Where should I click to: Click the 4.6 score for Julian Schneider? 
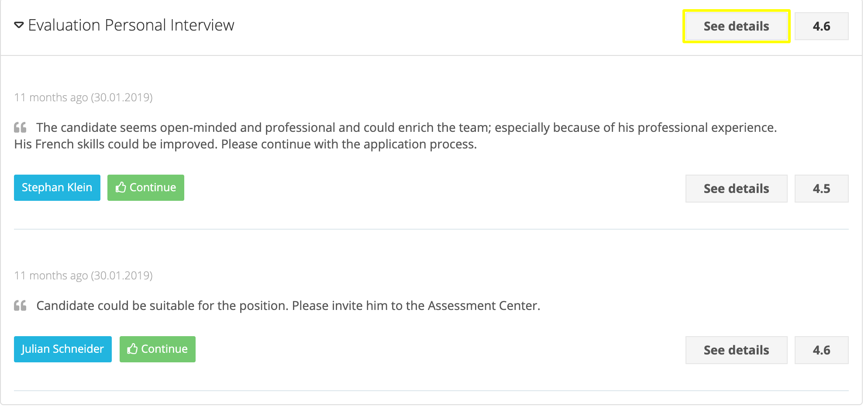pos(821,350)
